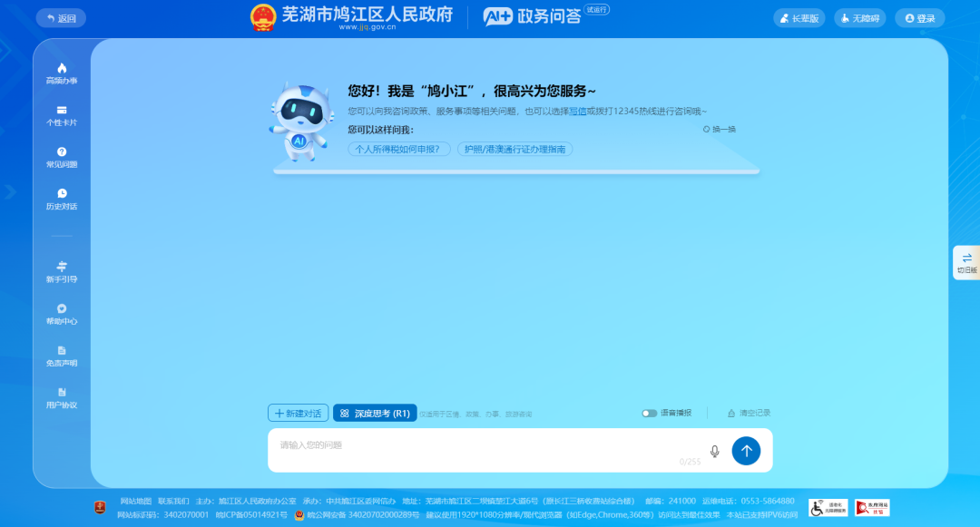
Task: Enable 语音播报 voice broadcast
Action: 650,413
